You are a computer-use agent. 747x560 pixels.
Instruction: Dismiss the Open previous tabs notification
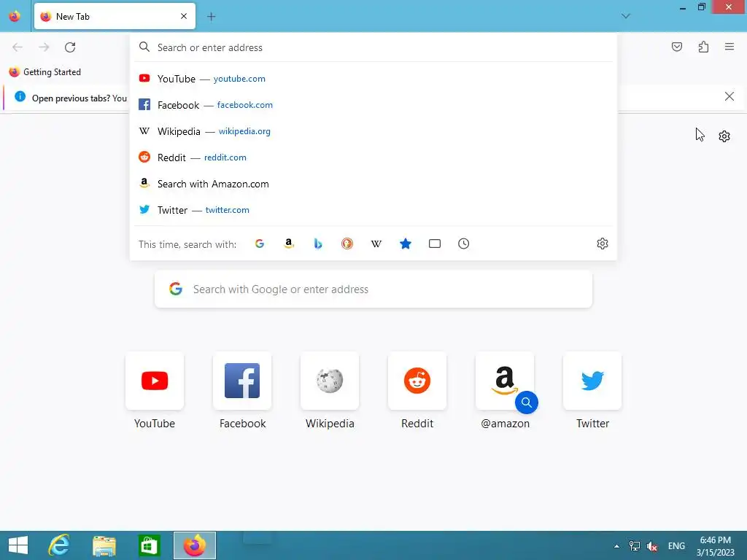pyautogui.click(x=729, y=97)
